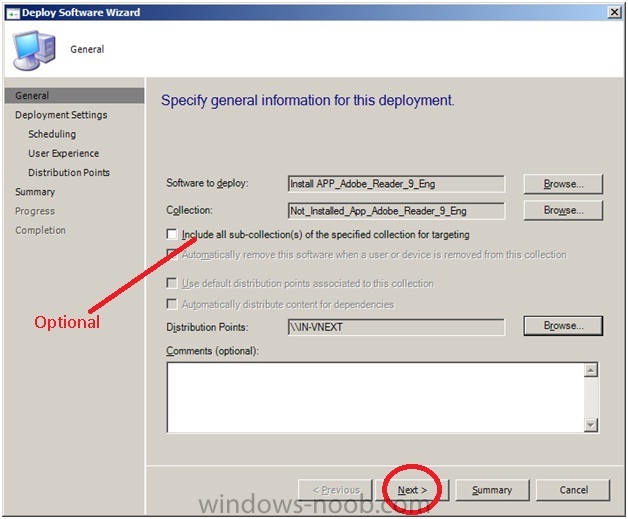Click comments scrollbar up arrow
628x519 pixels.
tap(591, 370)
